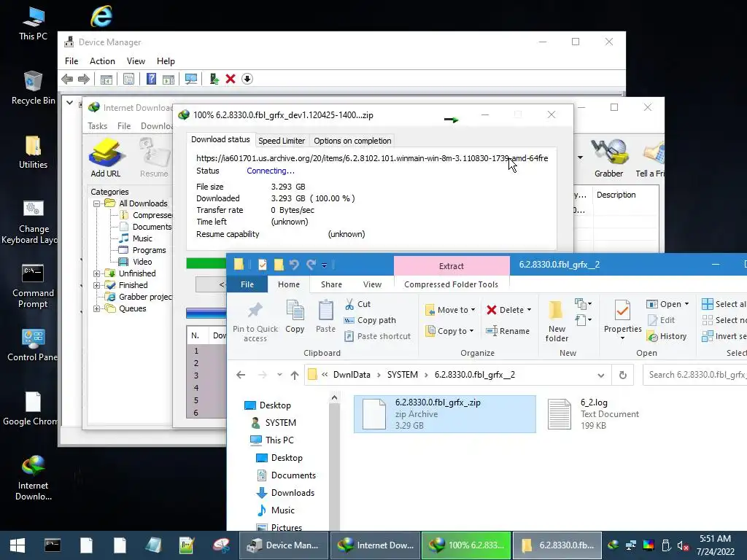Open the Grabber tool in IDM
The width and height of the screenshot is (747, 560).
608,158
